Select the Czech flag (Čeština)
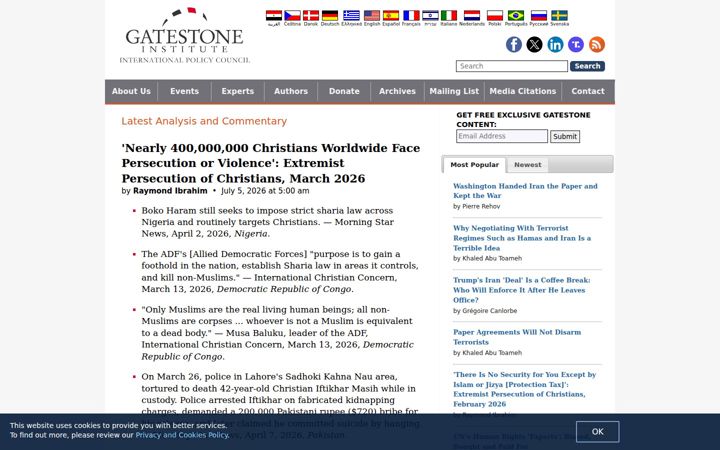This screenshot has height=450, width=720. coord(292,16)
